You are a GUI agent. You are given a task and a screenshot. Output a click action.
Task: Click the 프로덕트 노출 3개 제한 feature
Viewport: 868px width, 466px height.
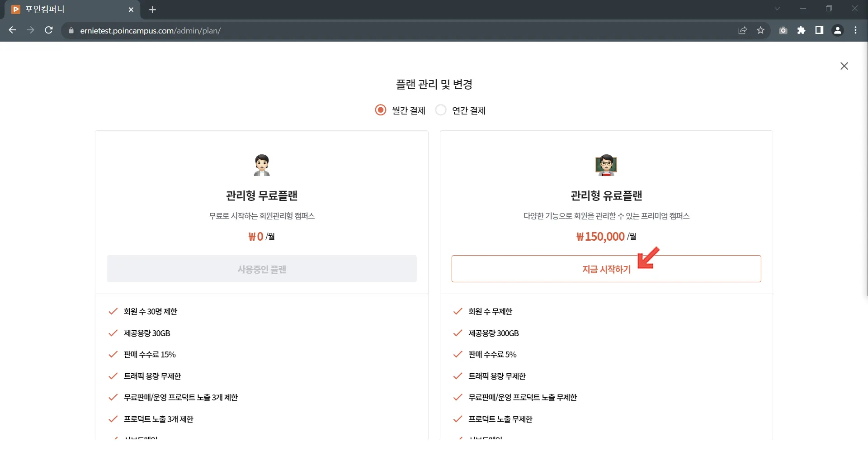159,419
